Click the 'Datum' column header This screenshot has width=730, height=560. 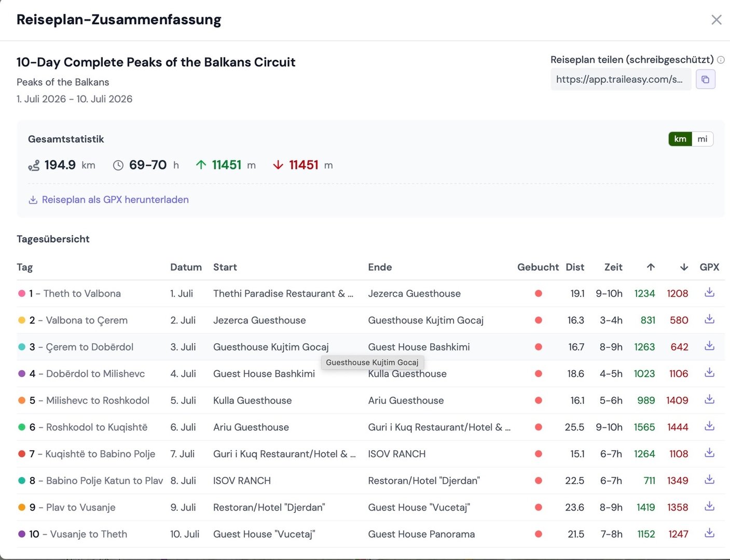[x=186, y=267]
